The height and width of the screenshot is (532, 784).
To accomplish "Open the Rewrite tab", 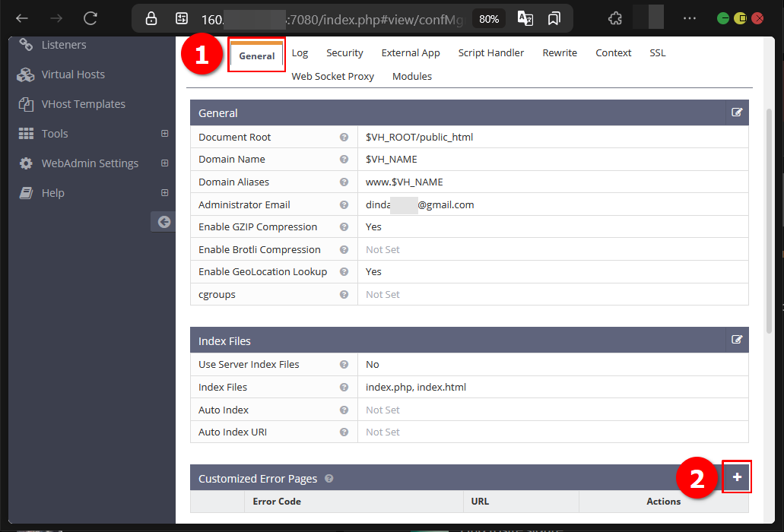I will (x=560, y=53).
